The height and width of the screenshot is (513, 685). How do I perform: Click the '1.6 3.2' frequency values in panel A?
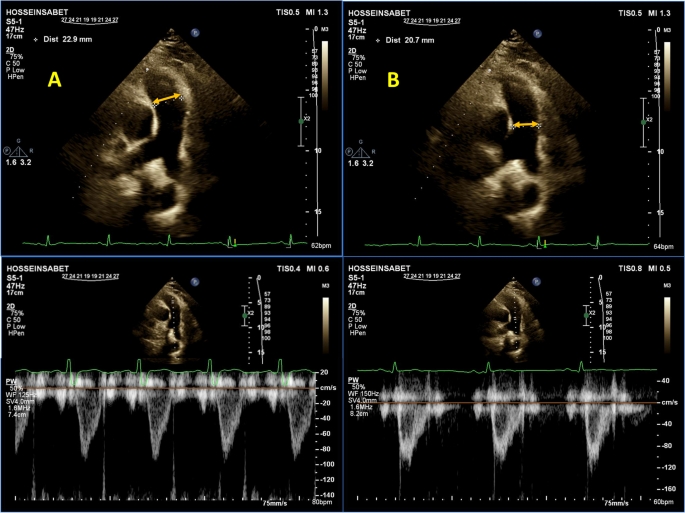tap(18, 163)
